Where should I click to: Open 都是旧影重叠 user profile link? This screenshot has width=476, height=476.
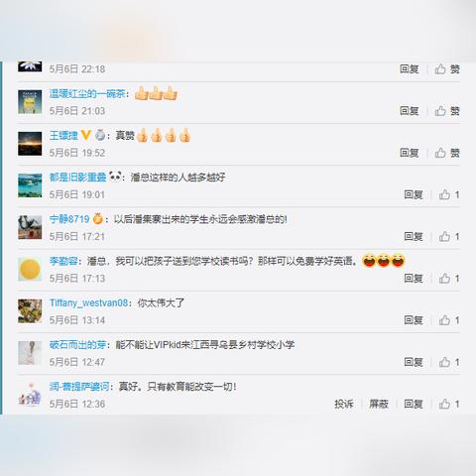tap(77, 178)
